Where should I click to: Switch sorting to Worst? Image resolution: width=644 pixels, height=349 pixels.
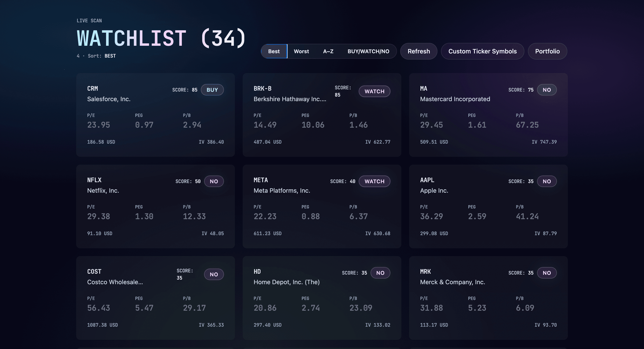coord(301,51)
